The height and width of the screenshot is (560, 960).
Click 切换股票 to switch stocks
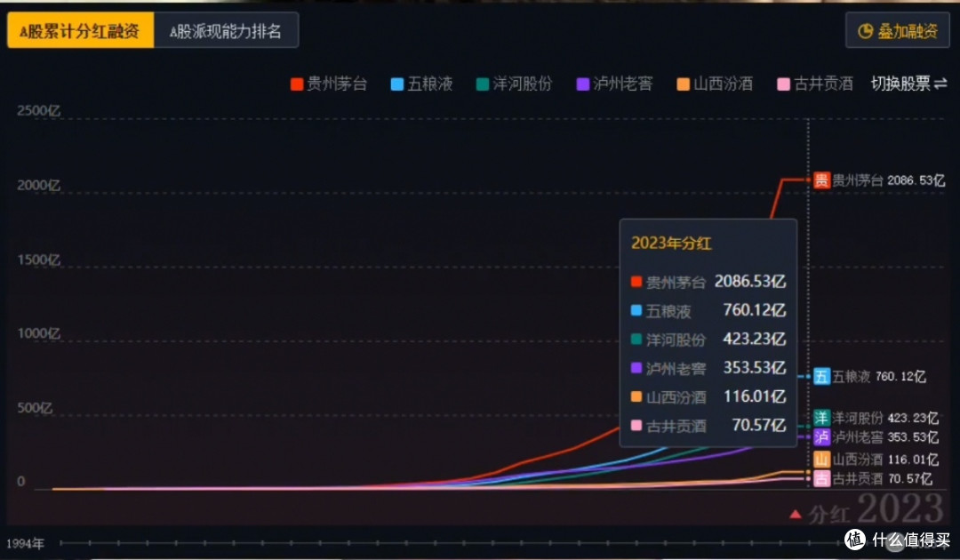tap(908, 84)
